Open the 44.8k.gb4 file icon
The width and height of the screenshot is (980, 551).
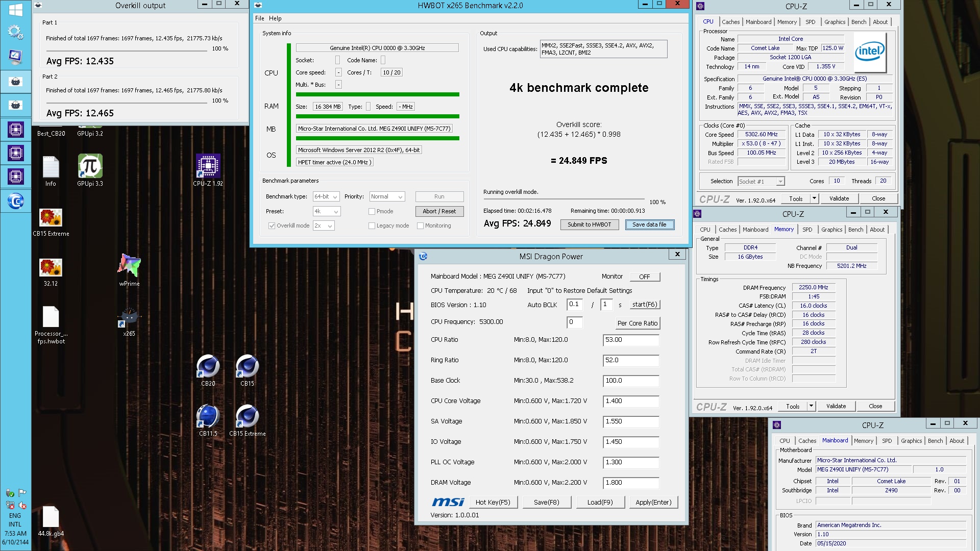pos(51,521)
